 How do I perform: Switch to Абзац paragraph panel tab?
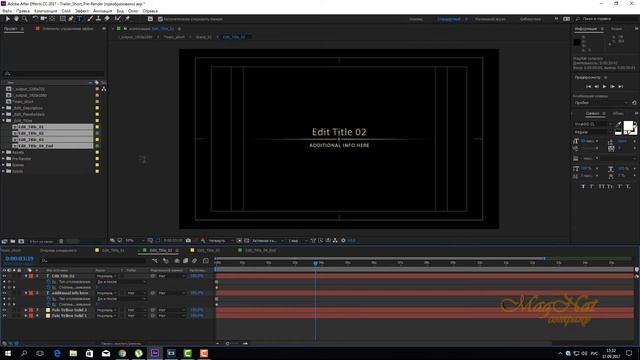tap(618, 113)
